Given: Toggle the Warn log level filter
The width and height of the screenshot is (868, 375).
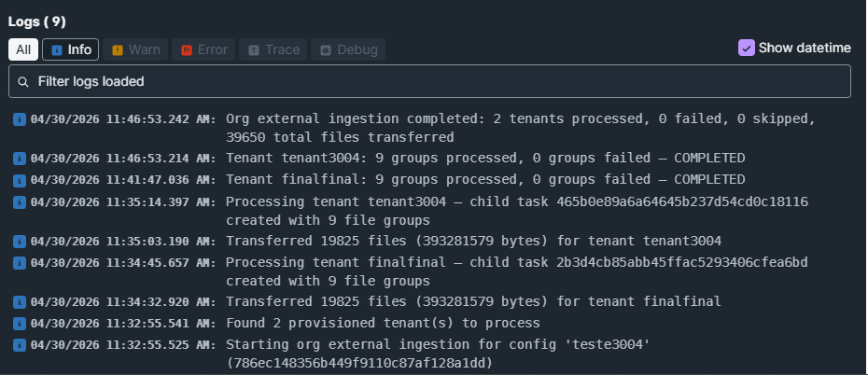Looking at the screenshot, I should [x=135, y=49].
